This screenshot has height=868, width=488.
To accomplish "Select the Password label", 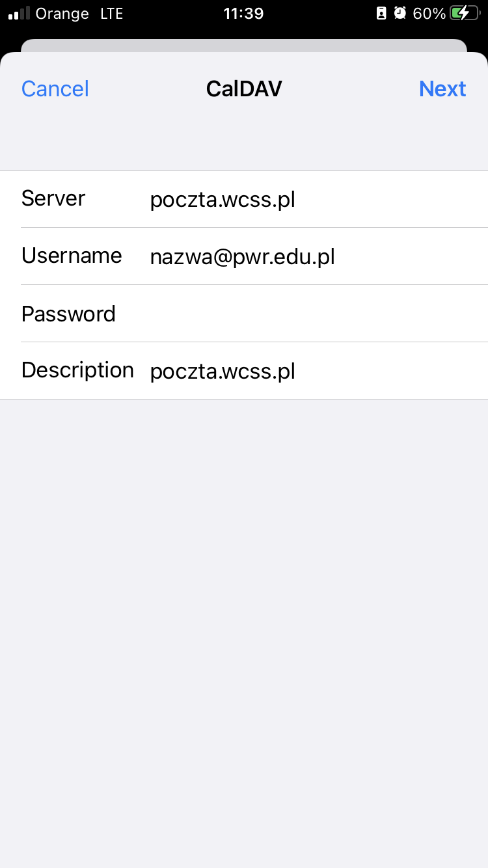I will pos(68,314).
